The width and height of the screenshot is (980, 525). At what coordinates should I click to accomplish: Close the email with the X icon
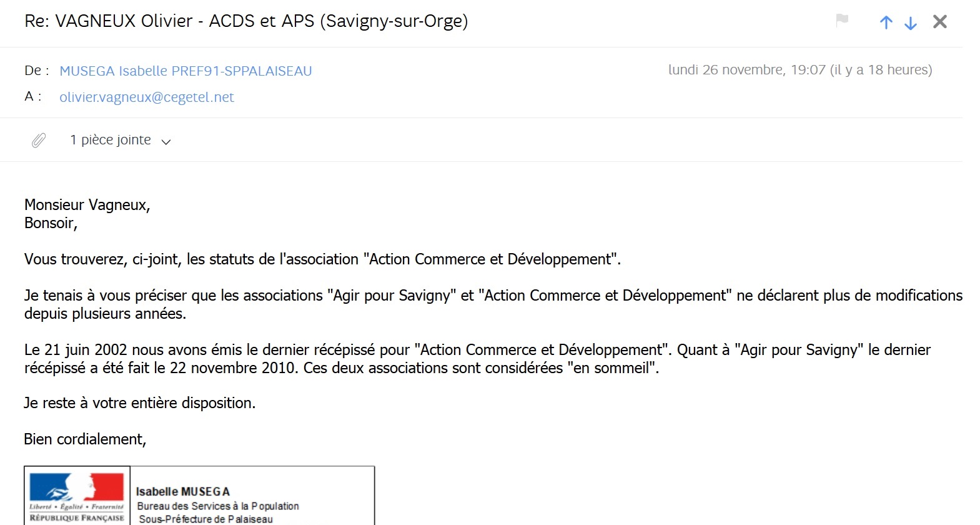coord(939,22)
